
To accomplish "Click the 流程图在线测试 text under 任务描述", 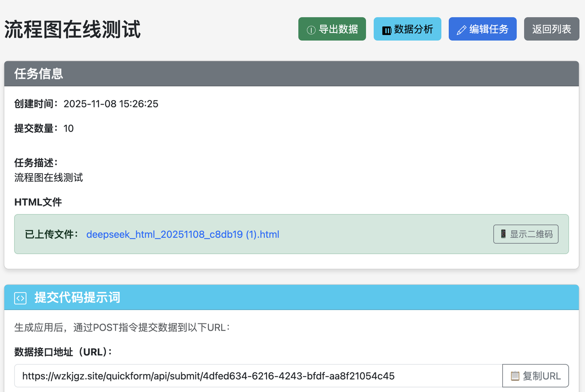I will point(49,178).
